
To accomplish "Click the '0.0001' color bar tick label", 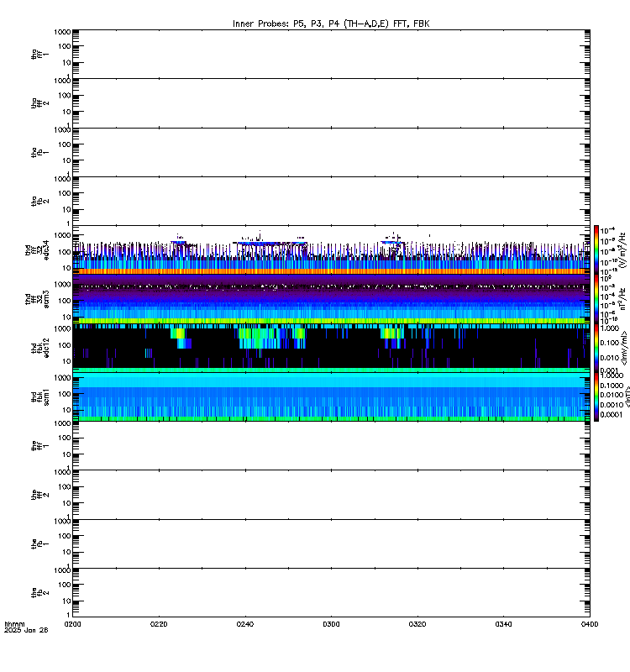I will tap(611, 415).
